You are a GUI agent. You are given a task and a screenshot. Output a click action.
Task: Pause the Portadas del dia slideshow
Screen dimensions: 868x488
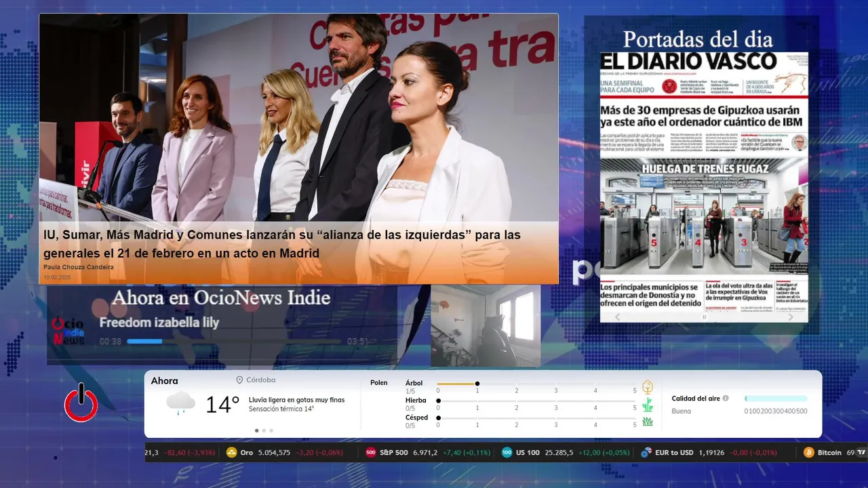click(704, 317)
